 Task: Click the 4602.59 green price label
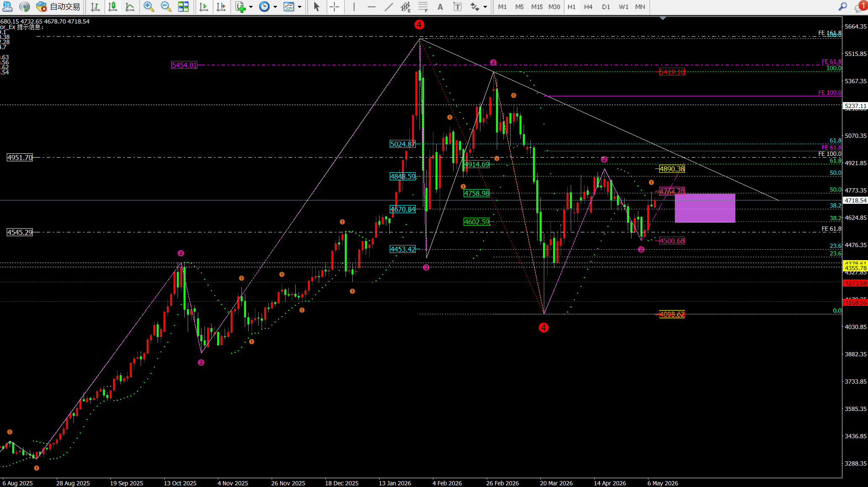tap(477, 222)
